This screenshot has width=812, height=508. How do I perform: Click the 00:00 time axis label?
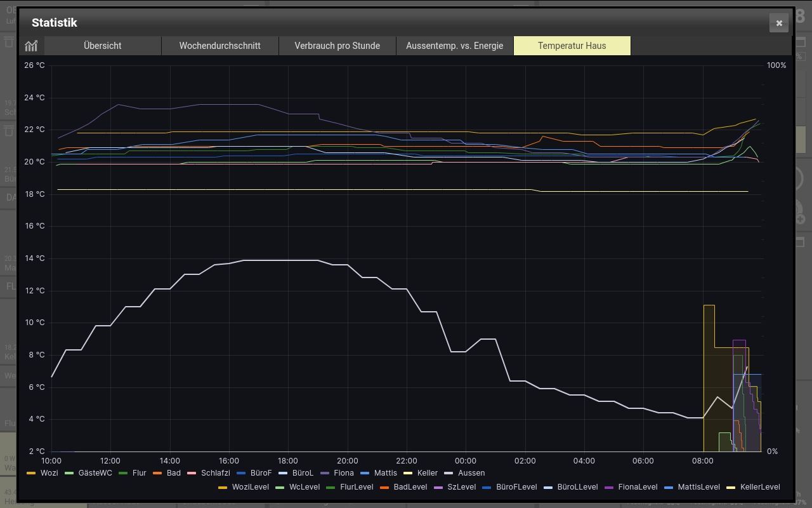point(466,461)
